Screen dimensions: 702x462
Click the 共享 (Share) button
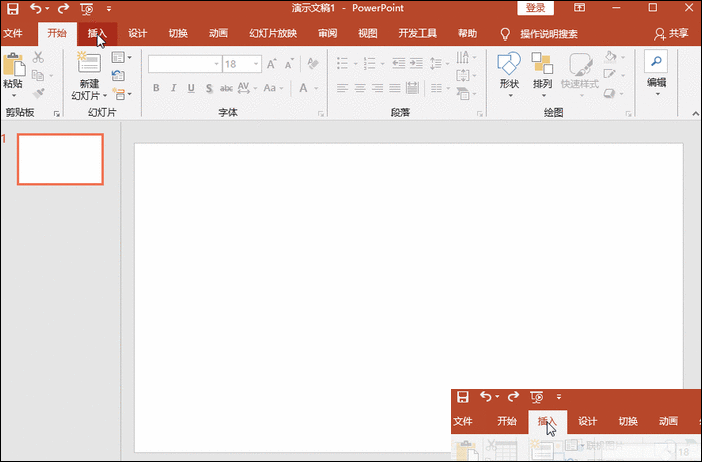coord(672,33)
